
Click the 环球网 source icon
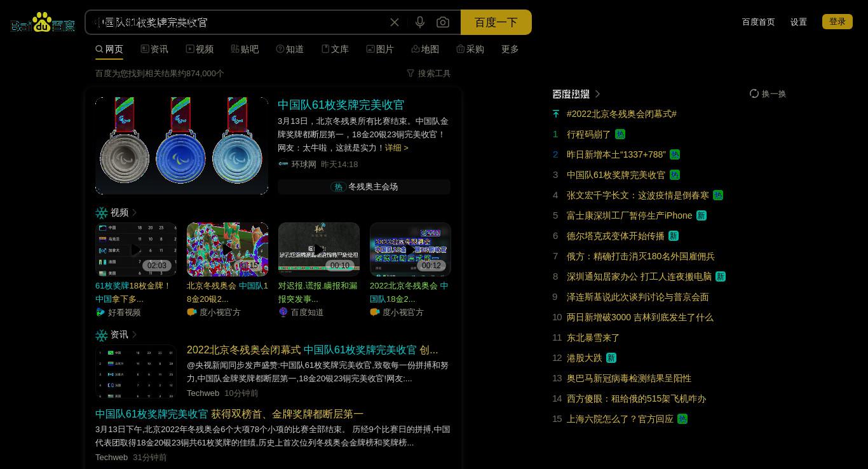point(283,164)
